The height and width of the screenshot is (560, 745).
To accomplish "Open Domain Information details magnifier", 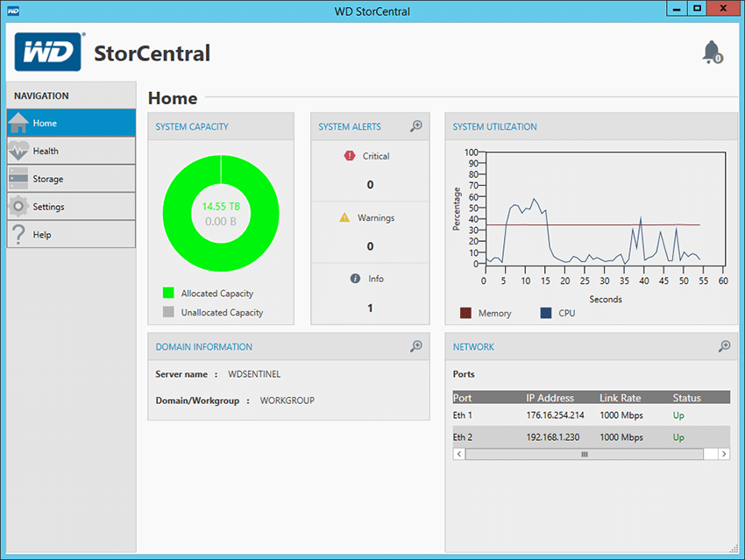I will [x=416, y=346].
